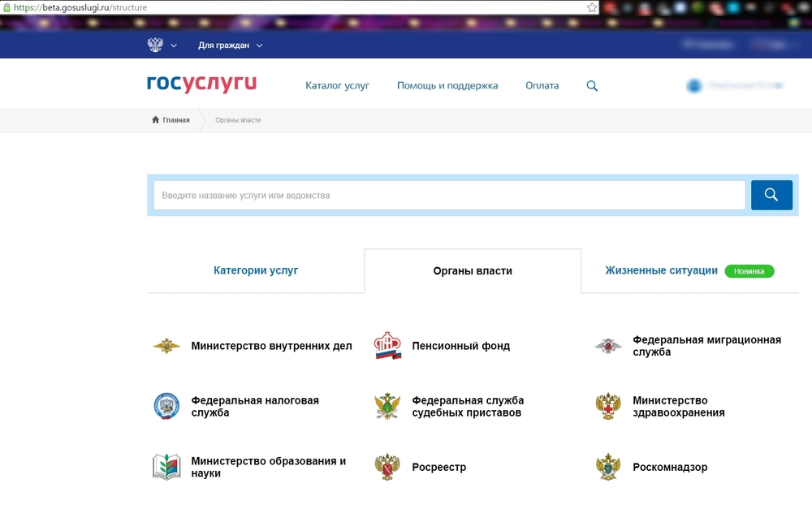The width and height of the screenshot is (812, 505).
Task: Click the Roskomnadzor emblem icon
Action: 608,467
